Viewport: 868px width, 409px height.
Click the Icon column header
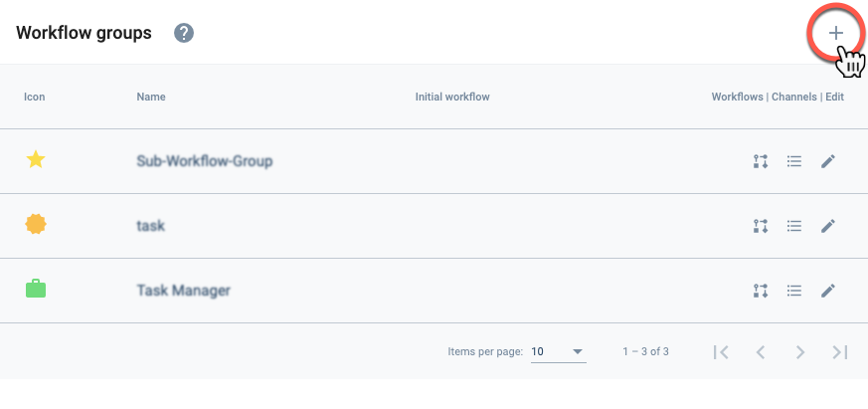tap(35, 97)
